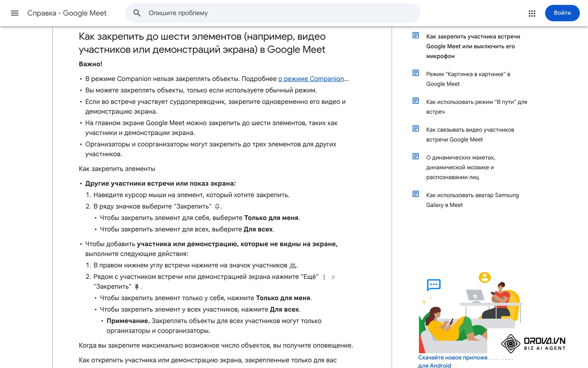Screen dimensions: 588x368
Task: Open the "о режиме Companion" link
Action: (311, 79)
